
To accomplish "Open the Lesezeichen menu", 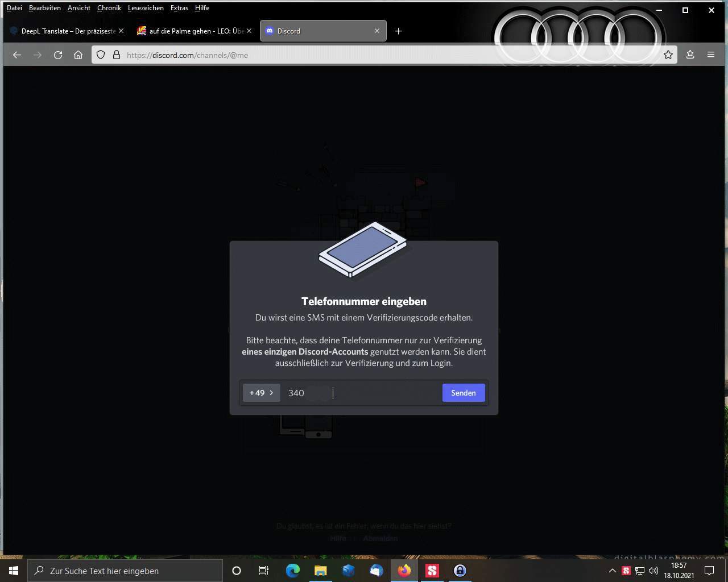I will click(146, 8).
